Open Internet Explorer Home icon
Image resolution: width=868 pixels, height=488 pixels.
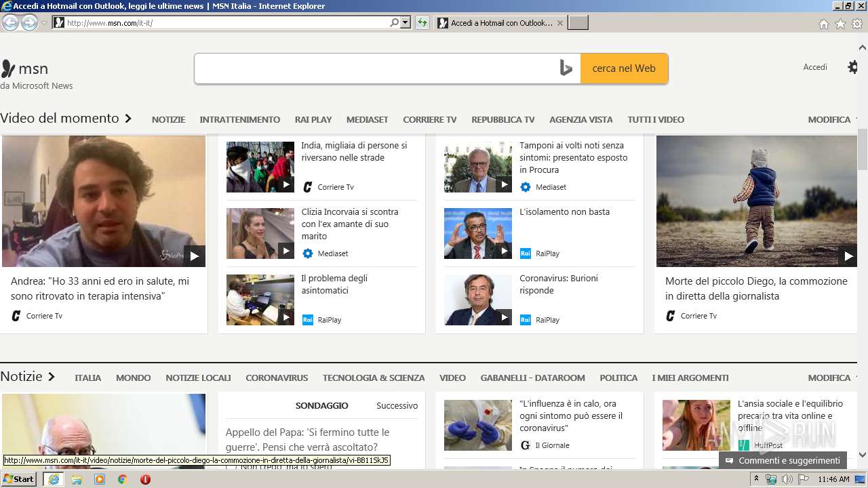[823, 24]
